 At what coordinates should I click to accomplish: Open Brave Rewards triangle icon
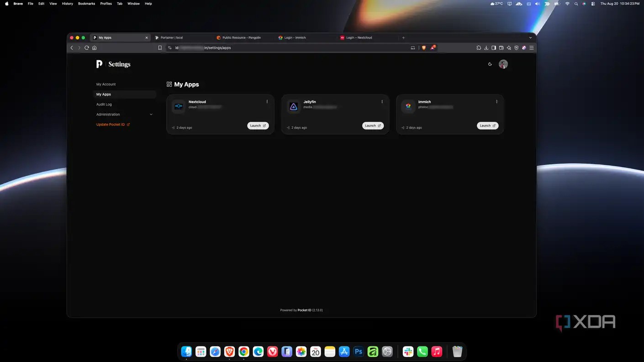click(x=433, y=47)
